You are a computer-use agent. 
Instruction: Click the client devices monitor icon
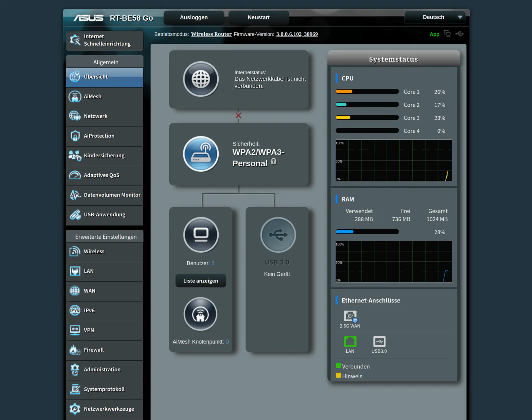tap(201, 235)
